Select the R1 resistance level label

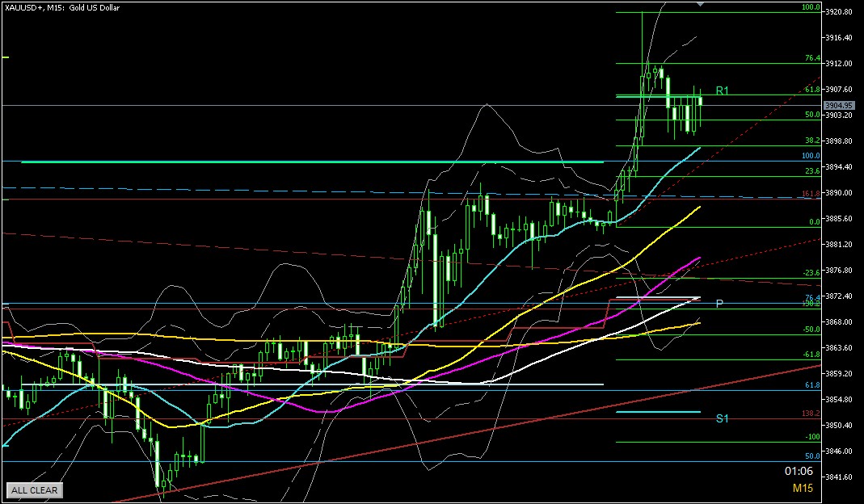tap(723, 91)
